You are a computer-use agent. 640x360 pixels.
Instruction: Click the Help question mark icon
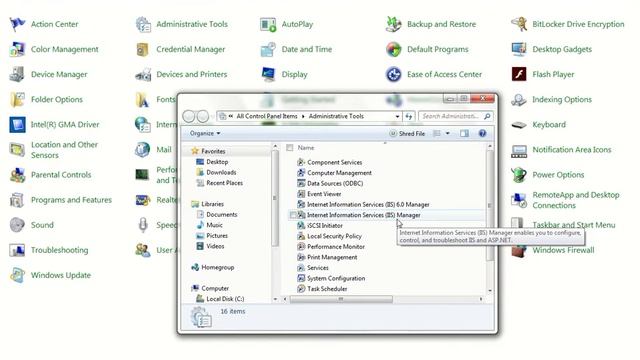[x=482, y=133]
